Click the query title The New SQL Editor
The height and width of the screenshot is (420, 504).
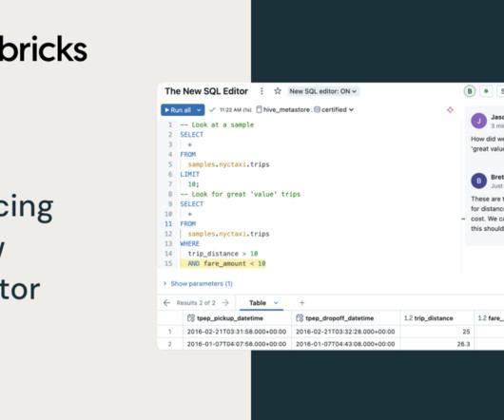tap(206, 91)
